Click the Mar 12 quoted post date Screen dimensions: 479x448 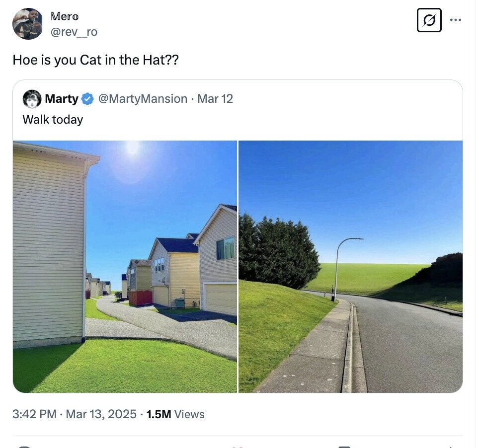coord(215,99)
